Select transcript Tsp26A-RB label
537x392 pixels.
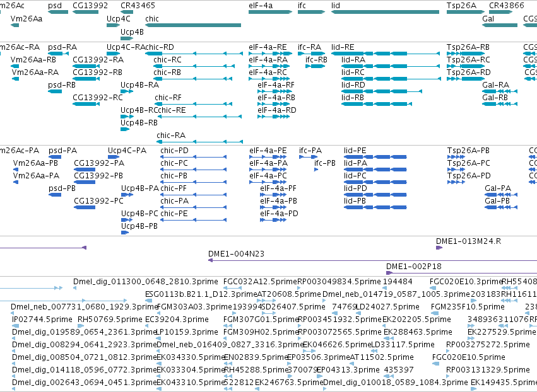pyautogui.click(x=468, y=47)
